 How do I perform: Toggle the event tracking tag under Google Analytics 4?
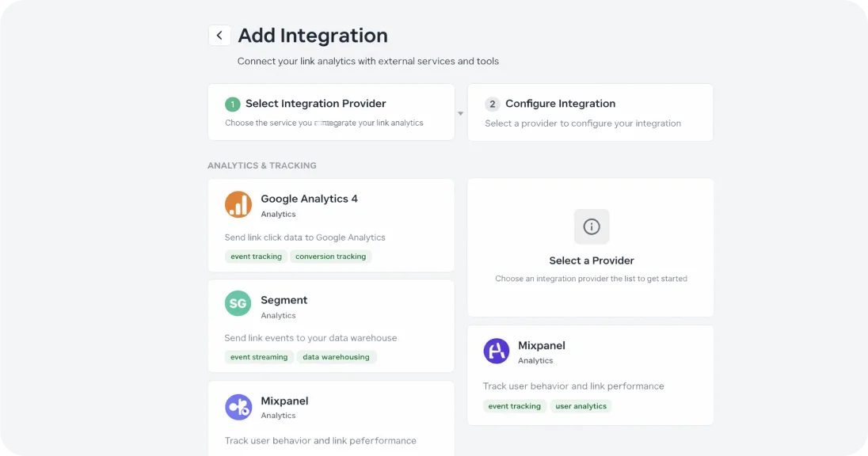[255, 256]
